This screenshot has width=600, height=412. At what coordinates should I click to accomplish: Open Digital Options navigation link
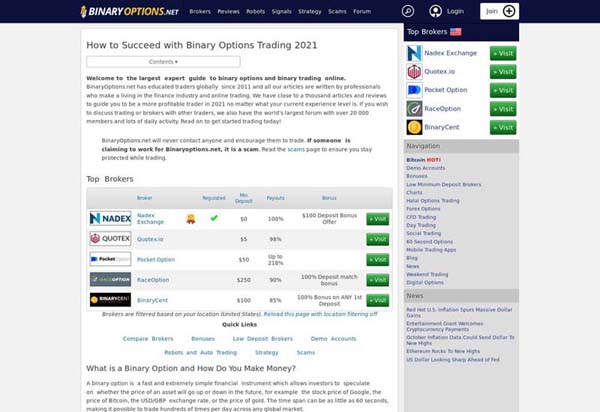point(425,283)
